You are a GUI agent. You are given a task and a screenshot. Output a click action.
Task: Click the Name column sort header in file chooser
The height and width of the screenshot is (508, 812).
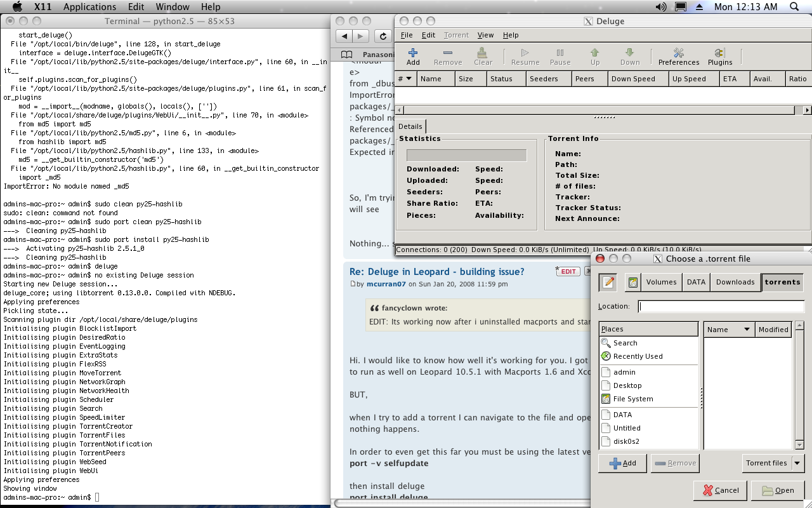coord(728,330)
